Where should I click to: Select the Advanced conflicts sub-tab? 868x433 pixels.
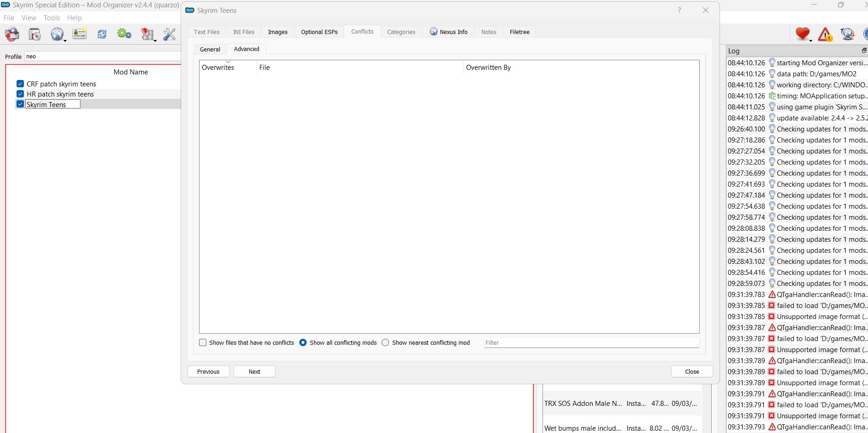pos(246,49)
